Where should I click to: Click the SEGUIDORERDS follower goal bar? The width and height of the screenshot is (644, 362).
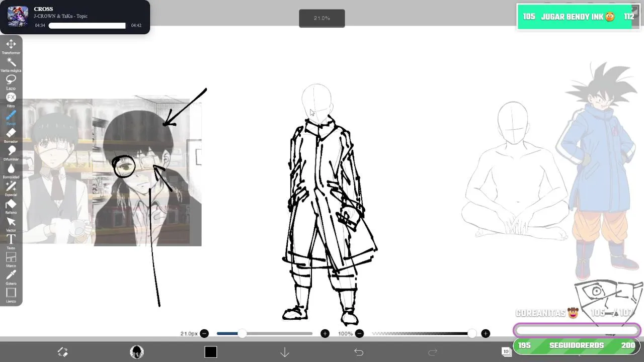pyautogui.click(x=577, y=345)
